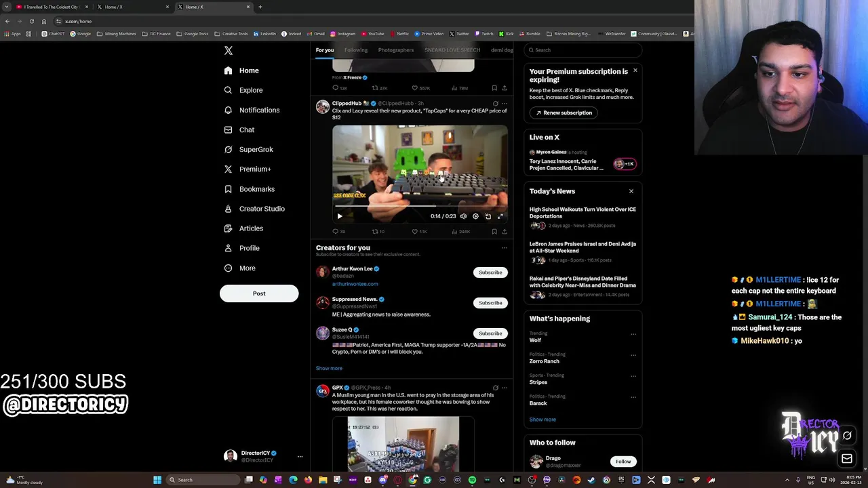Click Renew subscription button

[x=564, y=113]
